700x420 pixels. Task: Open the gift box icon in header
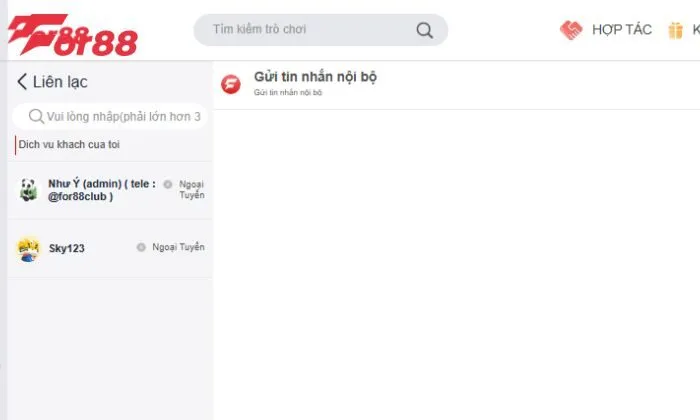(676, 30)
